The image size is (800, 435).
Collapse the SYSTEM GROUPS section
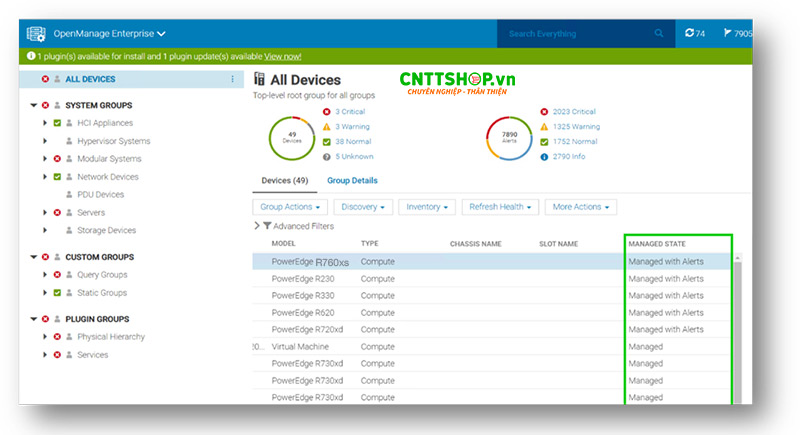click(34, 105)
